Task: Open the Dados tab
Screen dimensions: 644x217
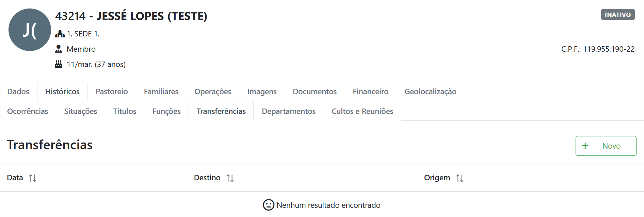Action: [18, 91]
